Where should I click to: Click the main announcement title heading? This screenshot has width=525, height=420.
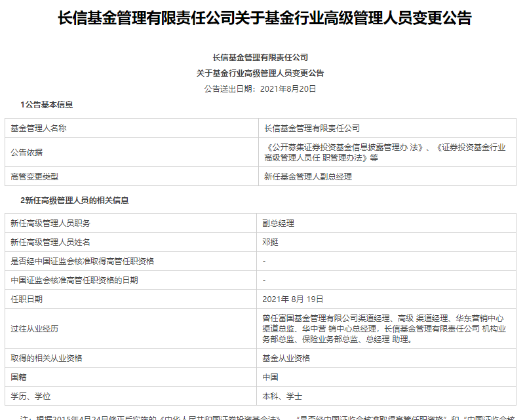click(265, 18)
